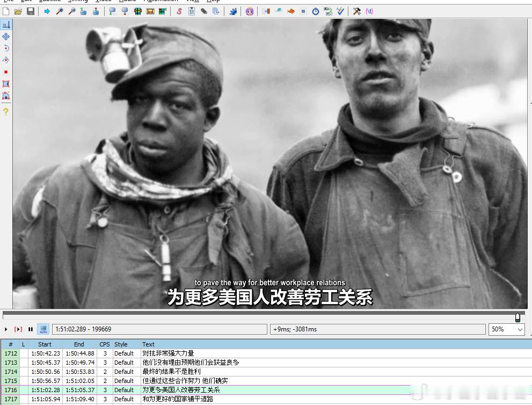This screenshot has width=532, height=405.
Task: Select the rectangular clip tool
Action: (x=6, y=84)
